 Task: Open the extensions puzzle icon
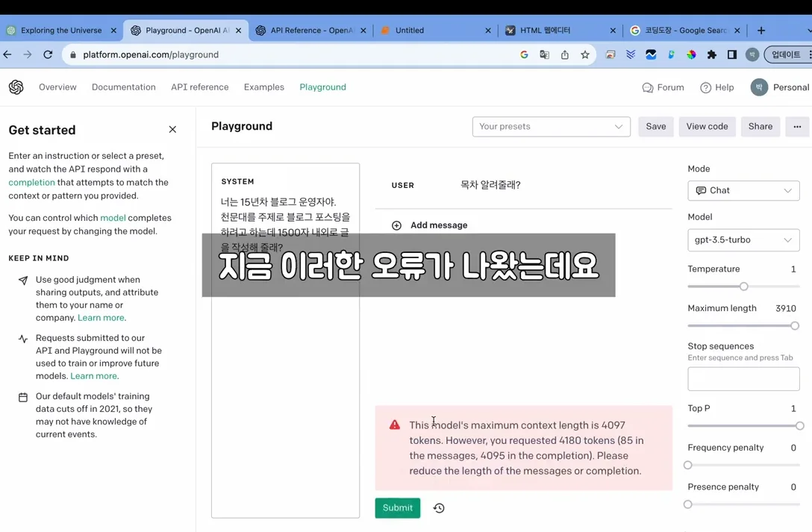pos(711,54)
